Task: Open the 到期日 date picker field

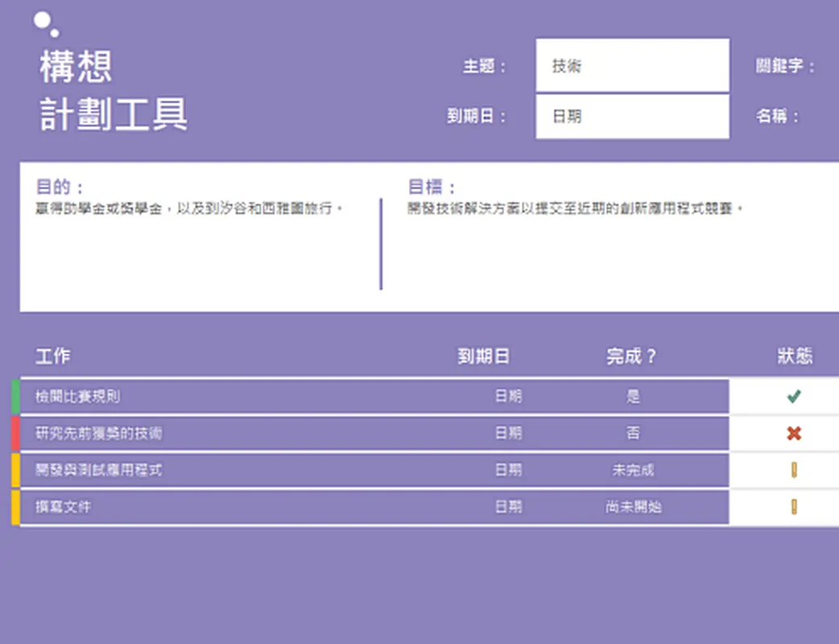Action: (632, 117)
